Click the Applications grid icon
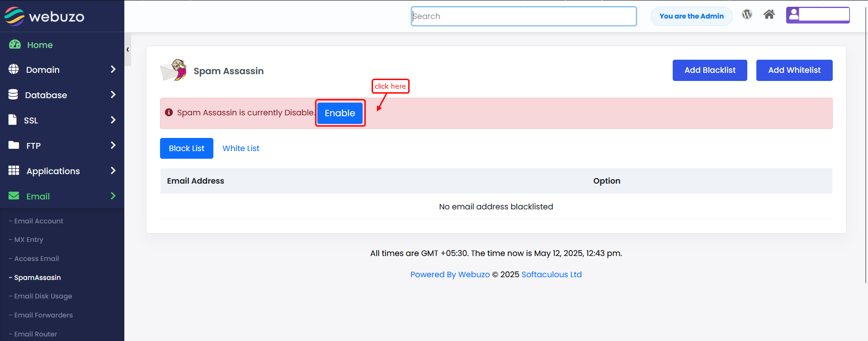Image resolution: width=868 pixels, height=341 pixels. coord(14,170)
